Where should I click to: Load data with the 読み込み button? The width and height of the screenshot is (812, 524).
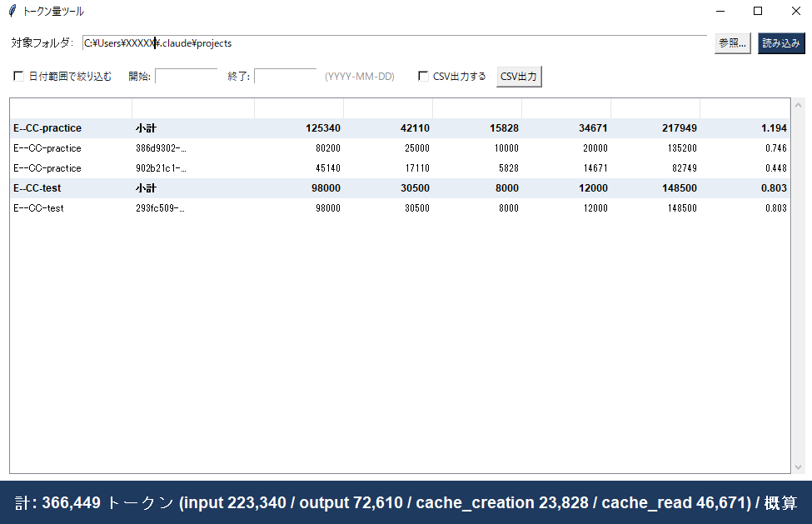781,43
